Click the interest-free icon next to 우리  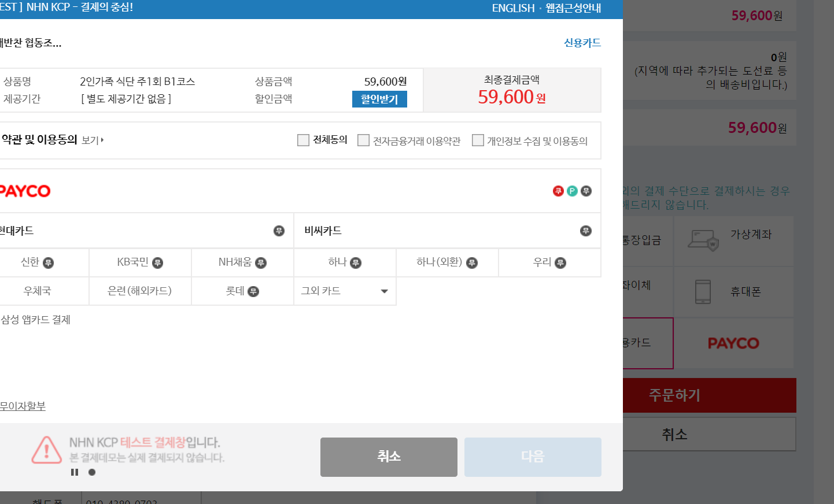click(x=560, y=263)
